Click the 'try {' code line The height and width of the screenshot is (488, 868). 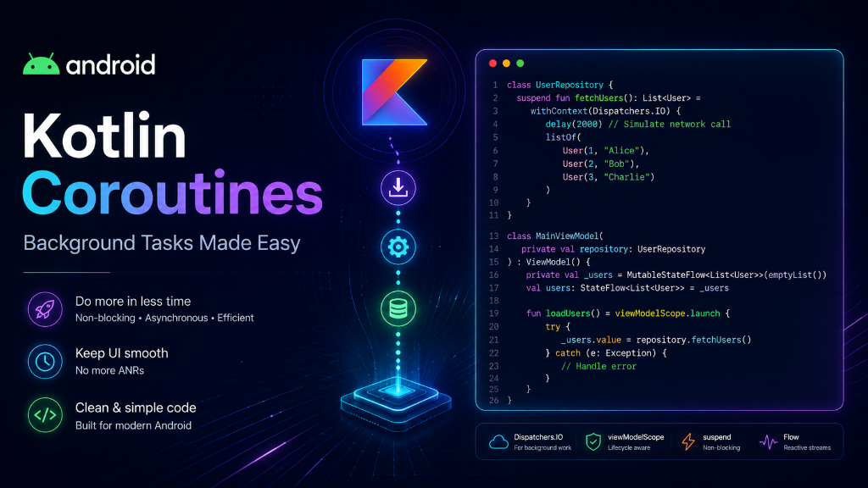pos(558,326)
